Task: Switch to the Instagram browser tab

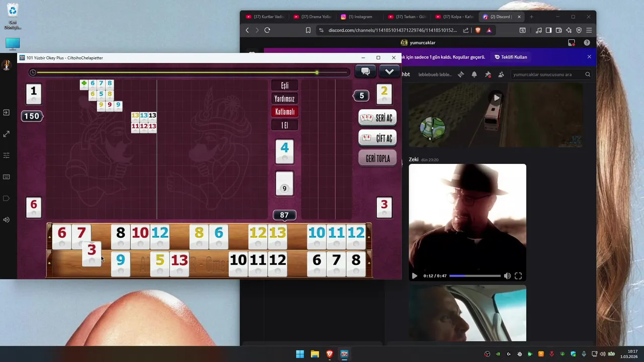Action: pyautogui.click(x=360, y=17)
